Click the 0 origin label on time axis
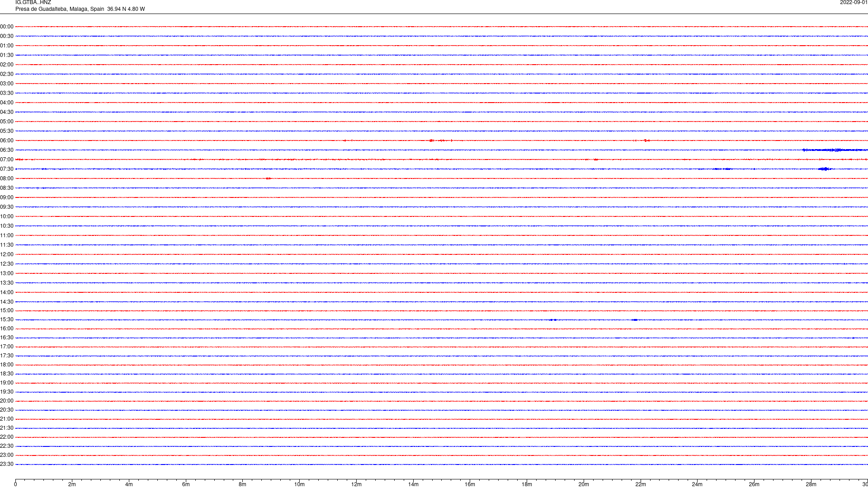Screen dimensions: 868x488 tap(15, 484)
